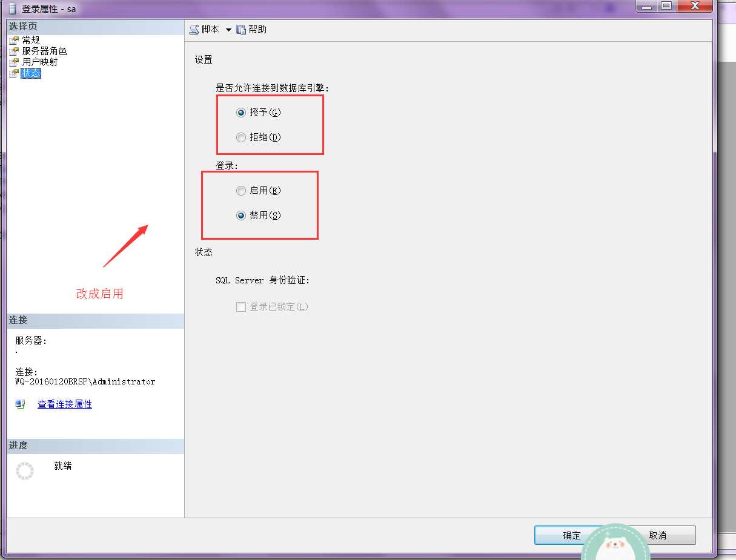Click the 服务器角色 page icon
Image resolution: width=736 pixels, height=560 pixels.
tap(14, 51)
